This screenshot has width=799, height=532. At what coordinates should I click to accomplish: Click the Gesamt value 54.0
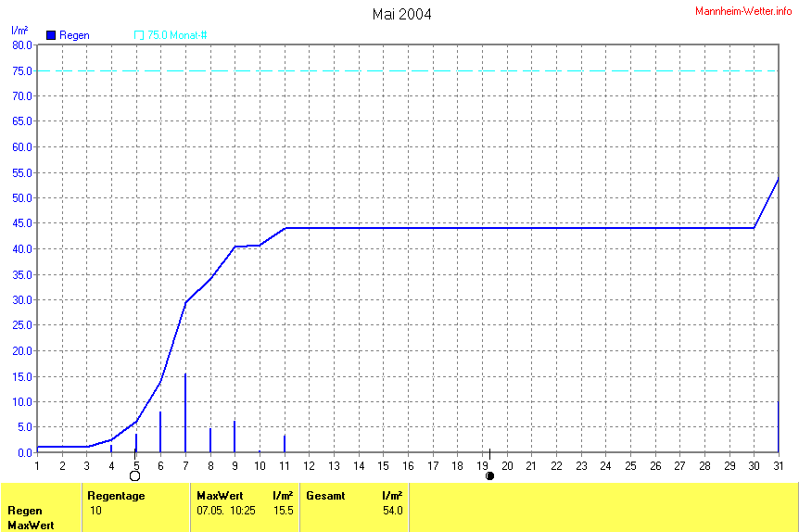tap(392, 511)
